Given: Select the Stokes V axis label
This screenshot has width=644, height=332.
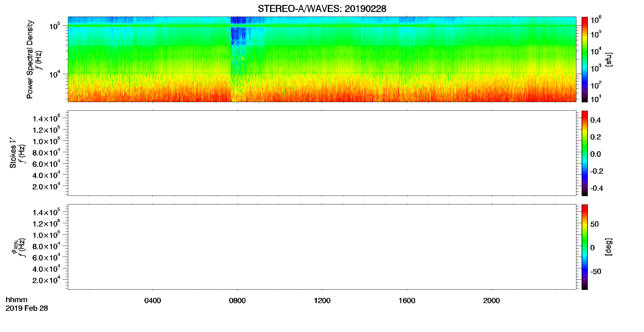Looking at the screenshot, I should (x=13, y=153).
